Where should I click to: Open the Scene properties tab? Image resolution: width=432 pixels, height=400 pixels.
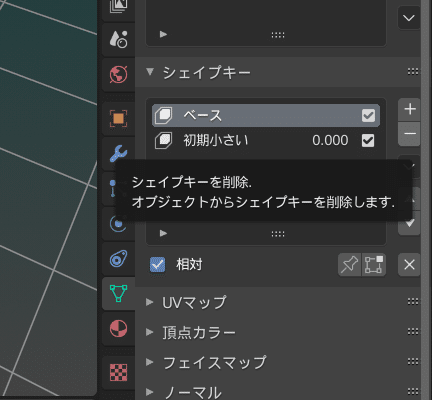(x=118, y=39)
